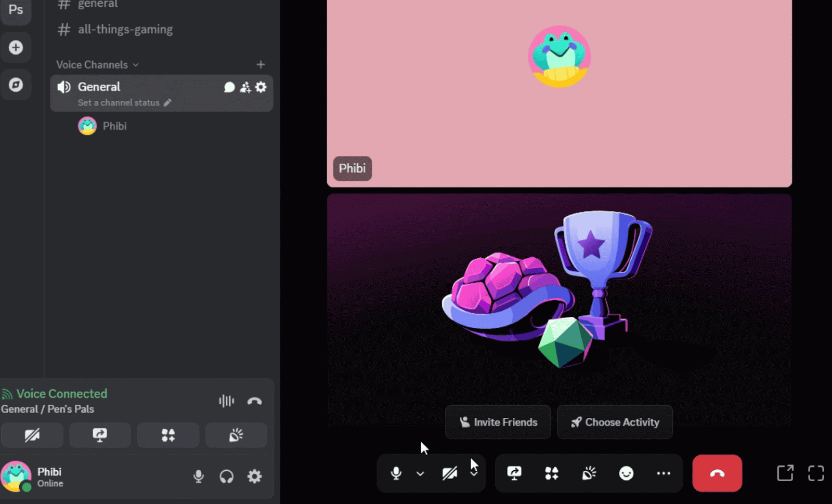Add a server with the plus icon
The image size is (832, 504).
pos(16,47)
